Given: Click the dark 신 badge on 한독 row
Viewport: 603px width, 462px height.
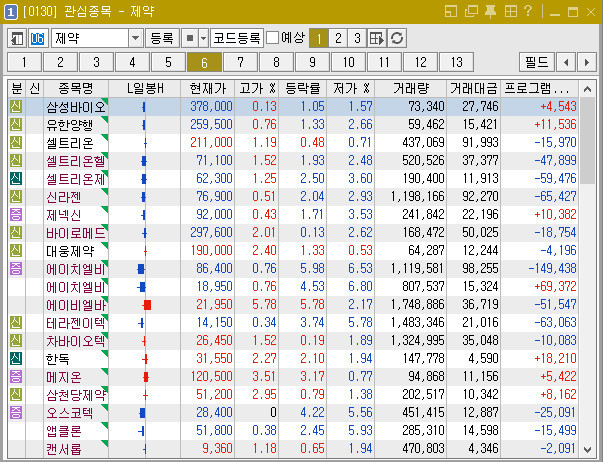Looking at the screenshot, I should click(16, 358).
